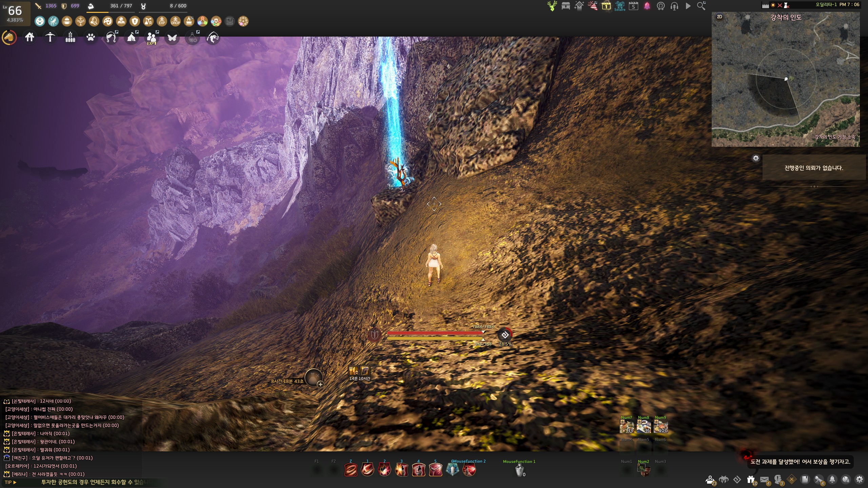This screenshot has height=488, width=868.
Task: Click the red health bar 7884/7884
Action: (x=435, y=333)
